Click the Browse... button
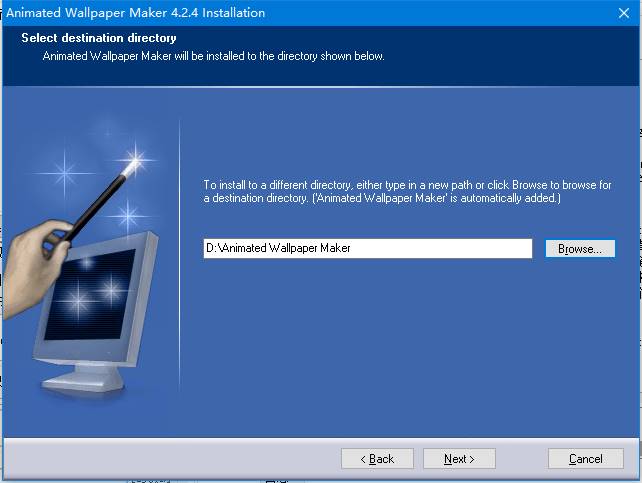Screen dimensions: 642x483 click(x=580, y=248)
